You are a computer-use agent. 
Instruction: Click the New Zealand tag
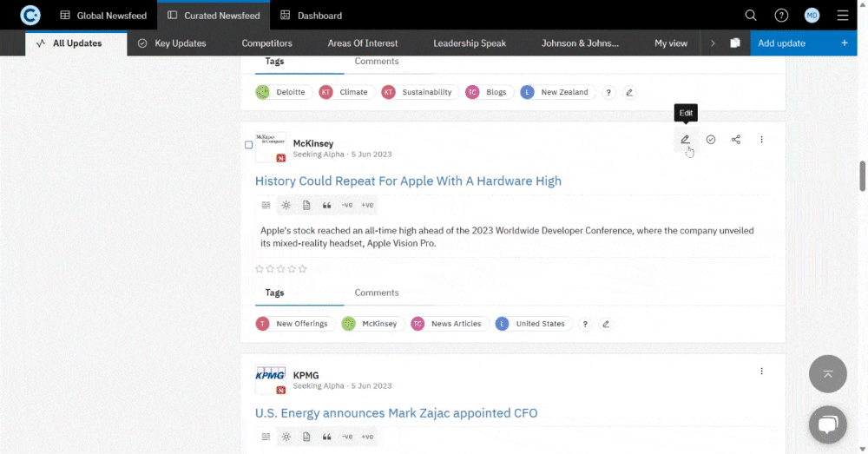tap(557, 93)
